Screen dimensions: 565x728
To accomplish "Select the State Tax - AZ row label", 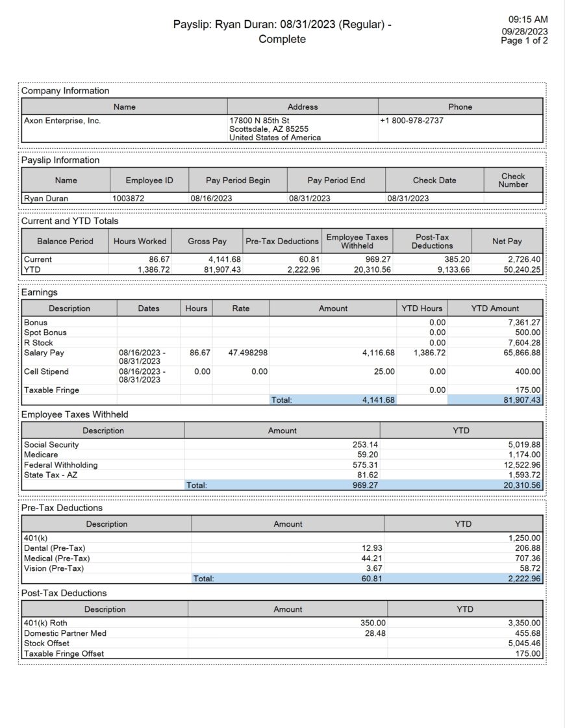I will pos(51,475).
